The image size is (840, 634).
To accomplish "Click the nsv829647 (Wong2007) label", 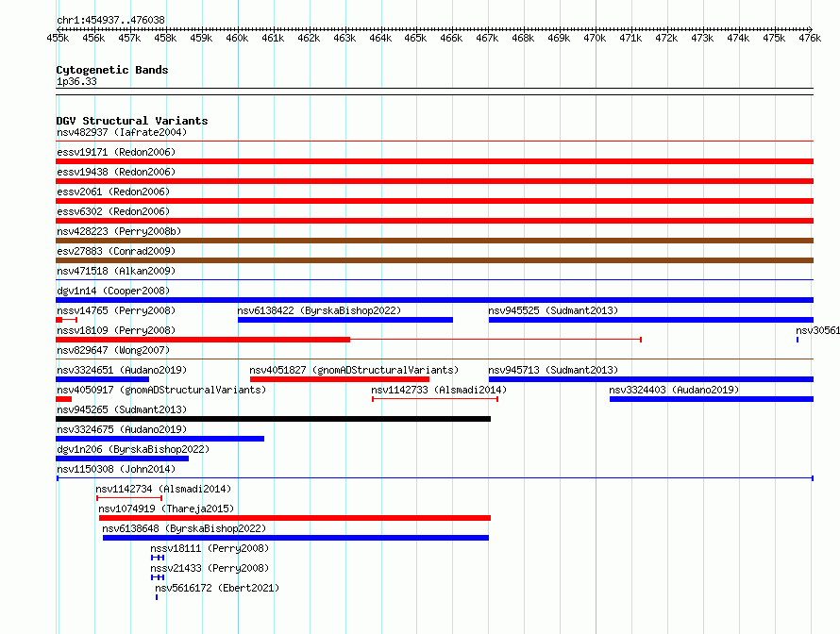I will coord(113,350).
